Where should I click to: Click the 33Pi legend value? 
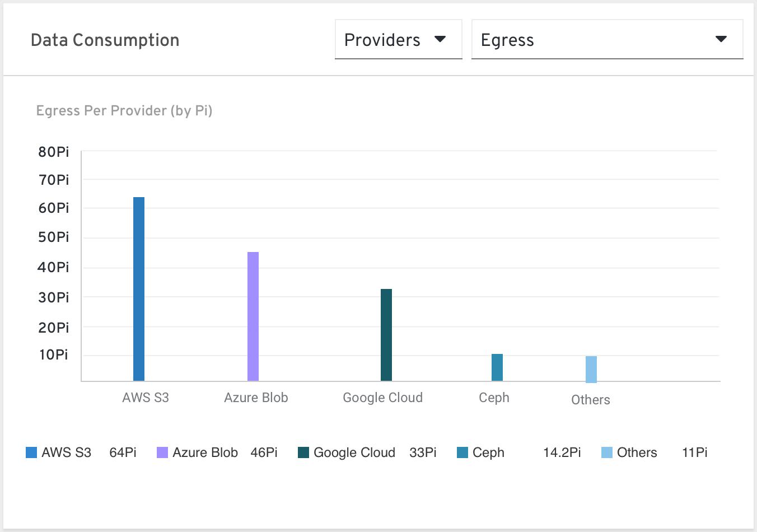coord(423,452)
